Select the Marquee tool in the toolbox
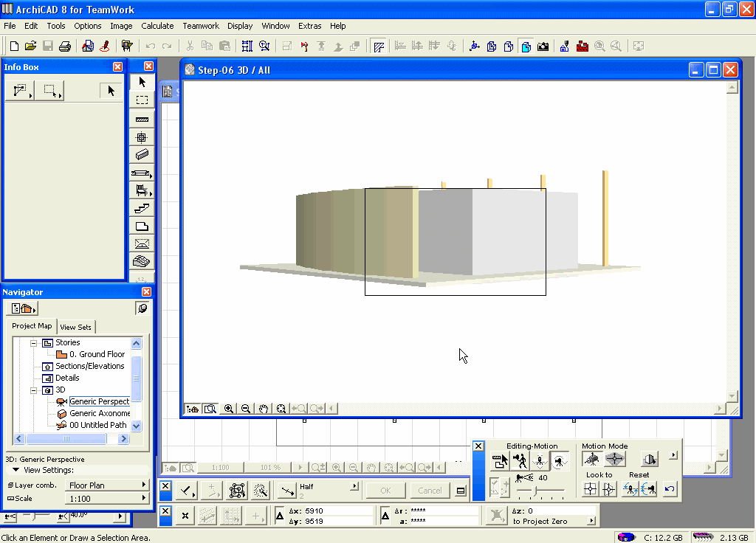 (142, 100)
